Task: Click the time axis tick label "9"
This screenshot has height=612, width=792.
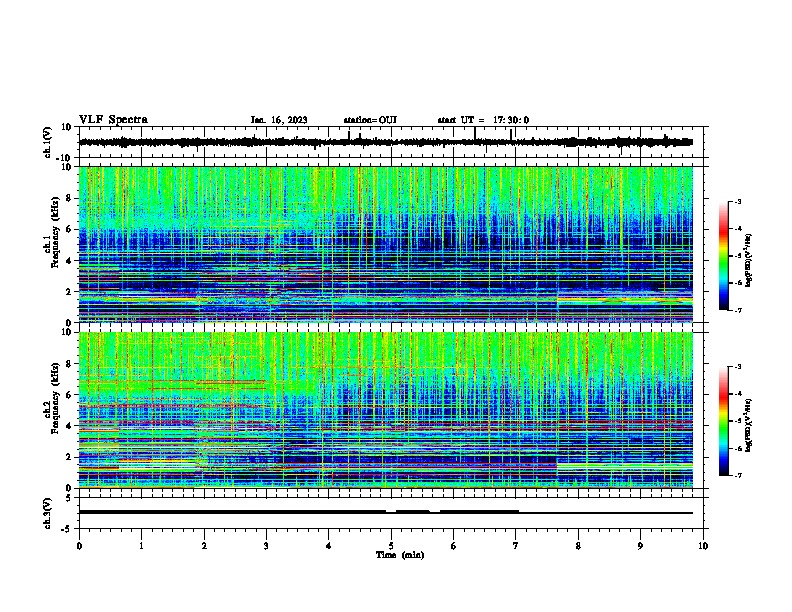Action: click(640, 546)
